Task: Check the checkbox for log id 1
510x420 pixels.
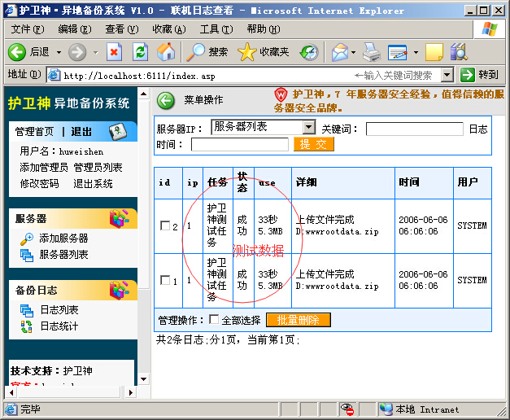Action: pyautogui.click(x=165, y=280)
